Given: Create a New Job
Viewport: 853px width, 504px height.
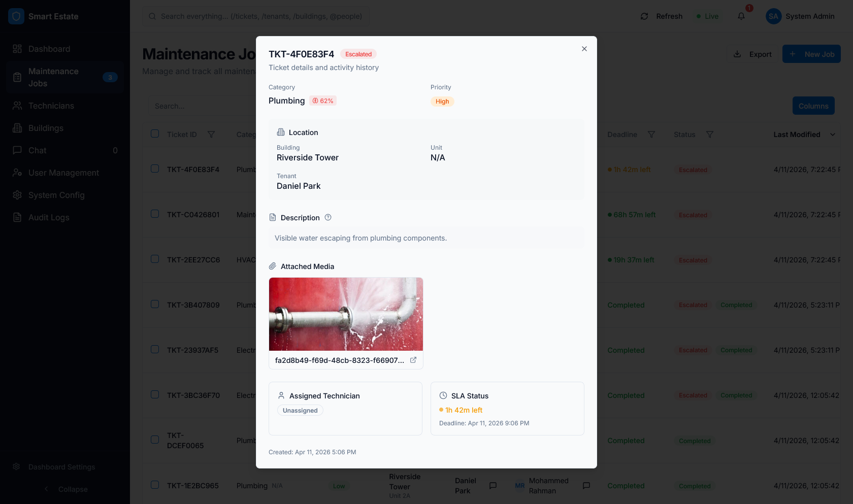Looking at the screenshot, I should click(x=811, y=54).
